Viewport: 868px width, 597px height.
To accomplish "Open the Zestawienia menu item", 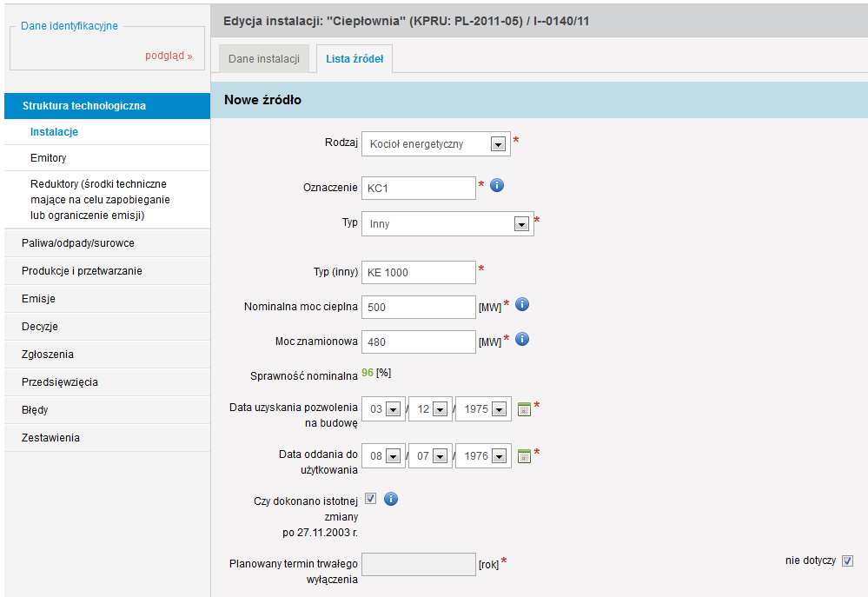I will [x=108, y=437].
